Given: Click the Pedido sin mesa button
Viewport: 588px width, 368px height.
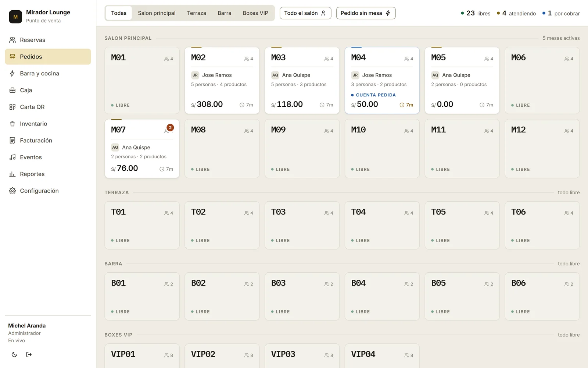Looking at the screenshot, I should pyautogui.click(x=366, y=13).
